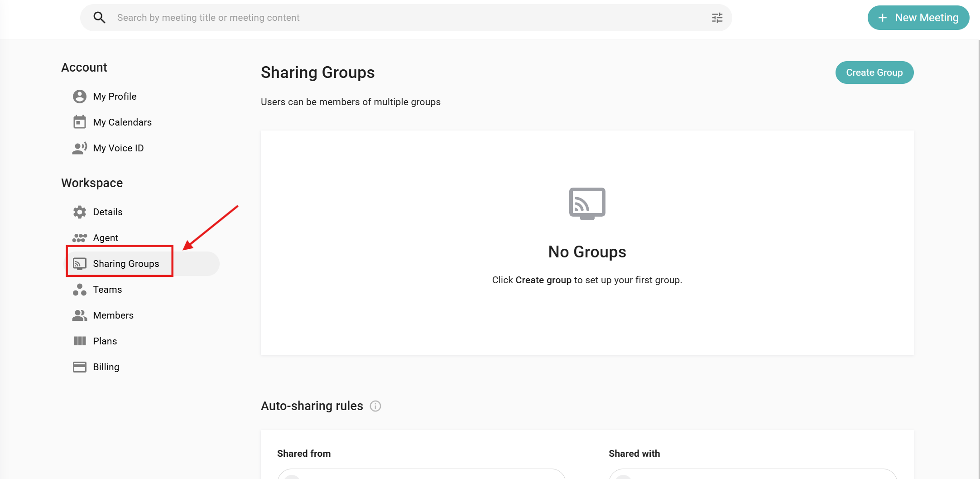Open My Calendars settings

(x=122, y=122)
